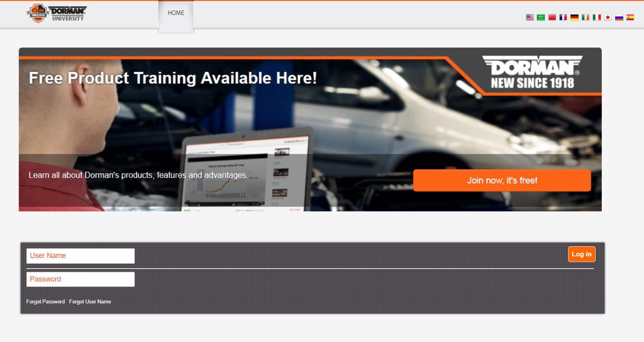Open the Forgot User Name link
The height and width of the screenshot is (342, 644).
tap(90, 302)
